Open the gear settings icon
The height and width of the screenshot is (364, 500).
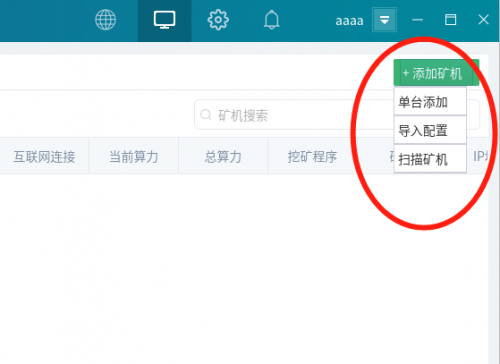point(218,20)
